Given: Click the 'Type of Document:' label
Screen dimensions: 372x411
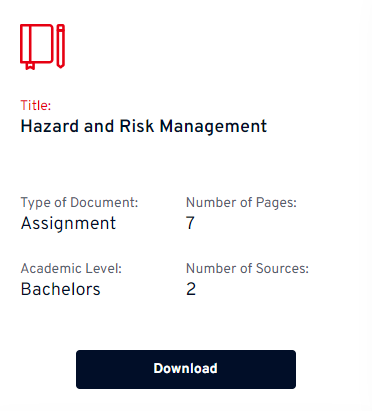Looking at the screenshot, I should point(79,203).
